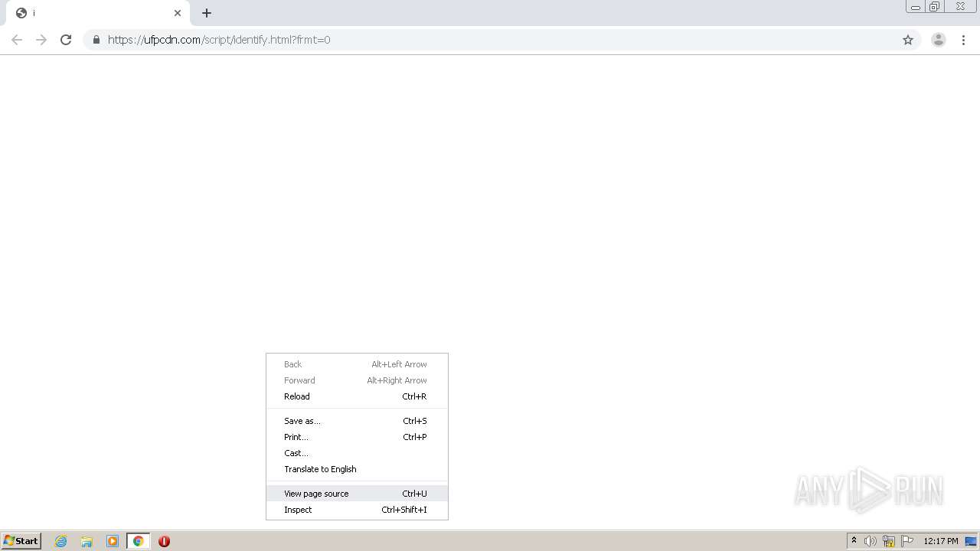Image resolution: width=980 pixels, height=551 pixels.
Task: Open the Chrome profile avatar
Action: [938, 40]
